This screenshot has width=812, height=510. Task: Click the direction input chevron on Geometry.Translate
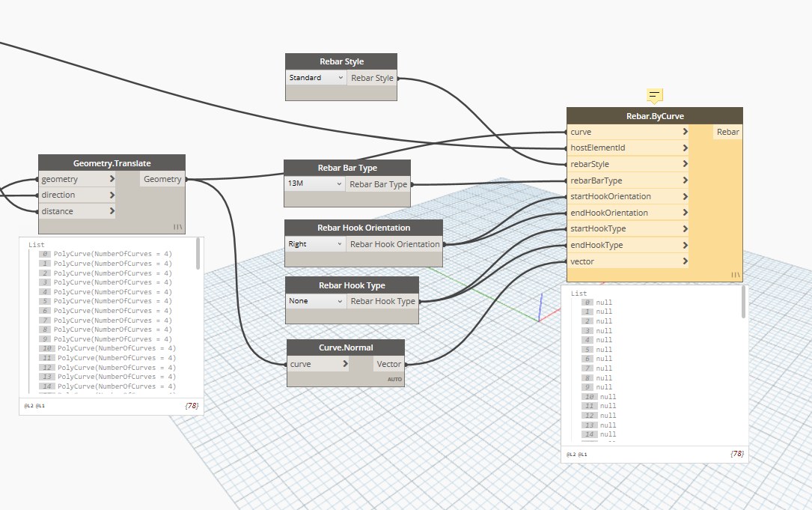pyautogui.click(x=112, y=195)
